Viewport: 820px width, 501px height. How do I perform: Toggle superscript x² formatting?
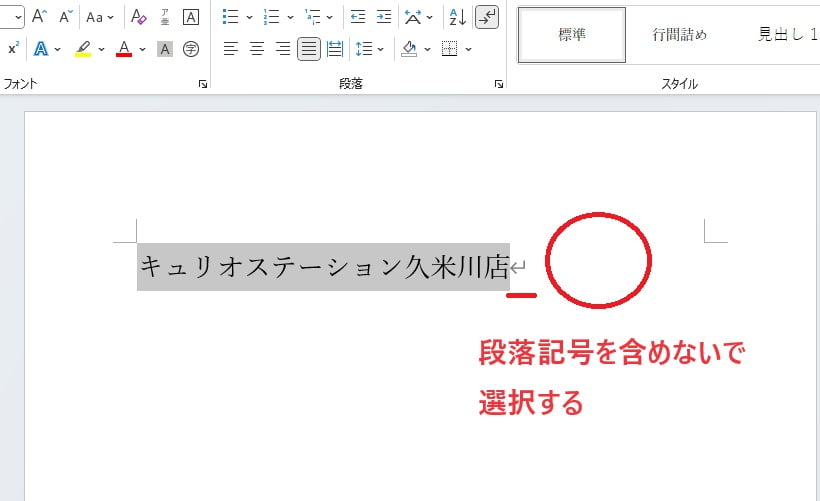pos(14,49)
